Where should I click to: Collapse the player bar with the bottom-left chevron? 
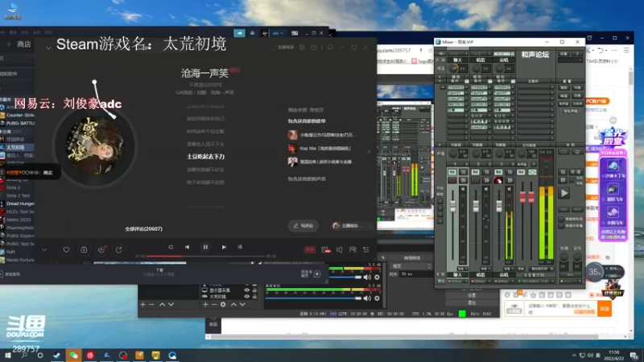(x=44, y=249)
